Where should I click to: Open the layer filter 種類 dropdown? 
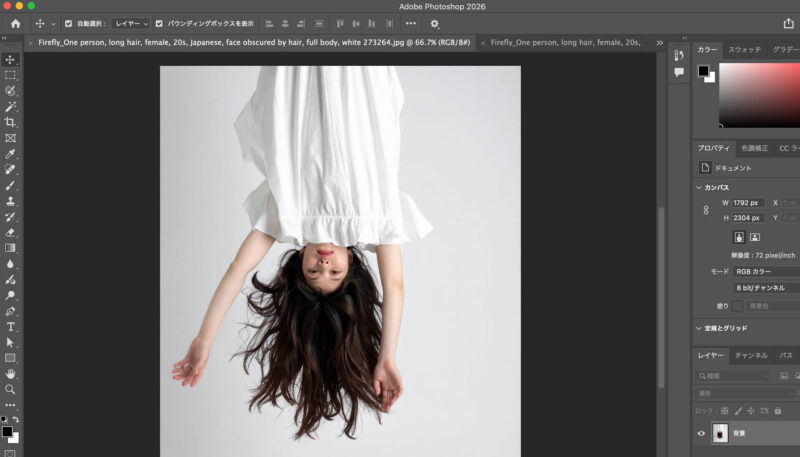pos(732,376)
